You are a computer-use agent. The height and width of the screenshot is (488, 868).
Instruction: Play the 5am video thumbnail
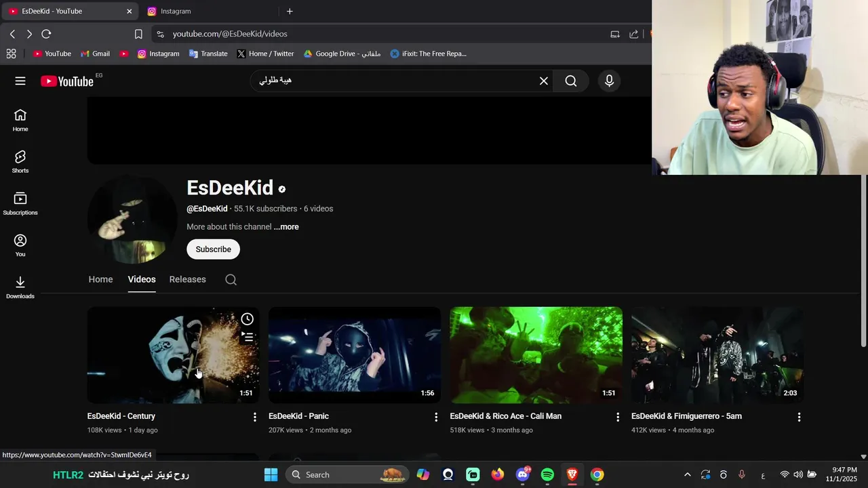717,355
